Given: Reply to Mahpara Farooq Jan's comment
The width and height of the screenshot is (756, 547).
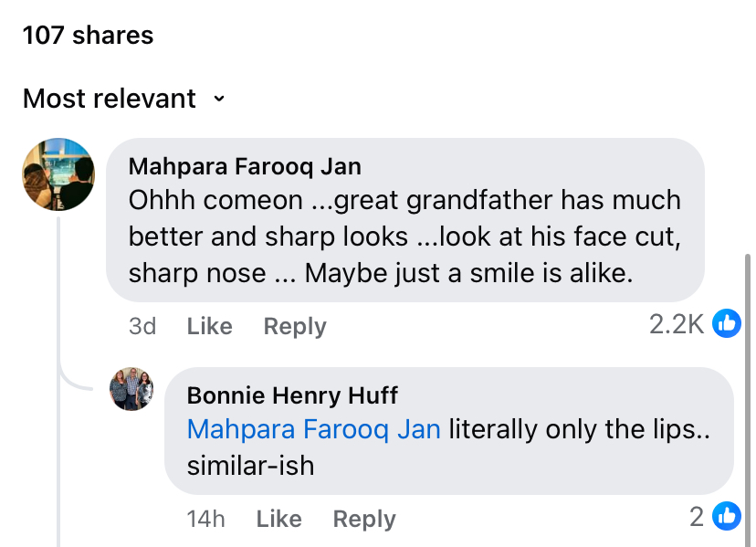Looking at the screenshot, I should pos(294,326).
